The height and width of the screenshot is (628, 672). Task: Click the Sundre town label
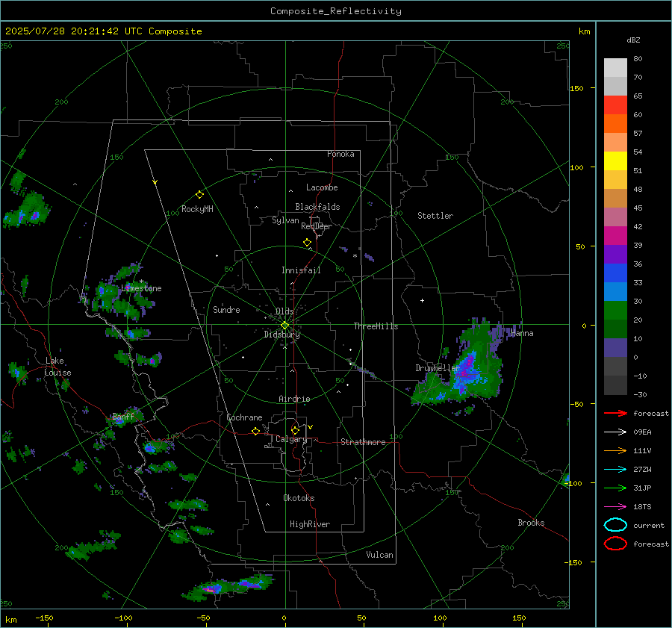(226, 310)
